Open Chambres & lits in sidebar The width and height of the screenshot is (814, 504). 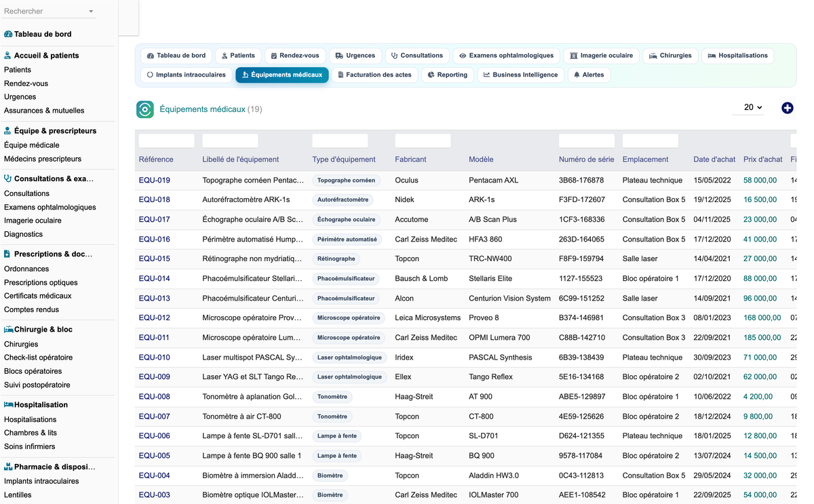[x=31, y=433]
